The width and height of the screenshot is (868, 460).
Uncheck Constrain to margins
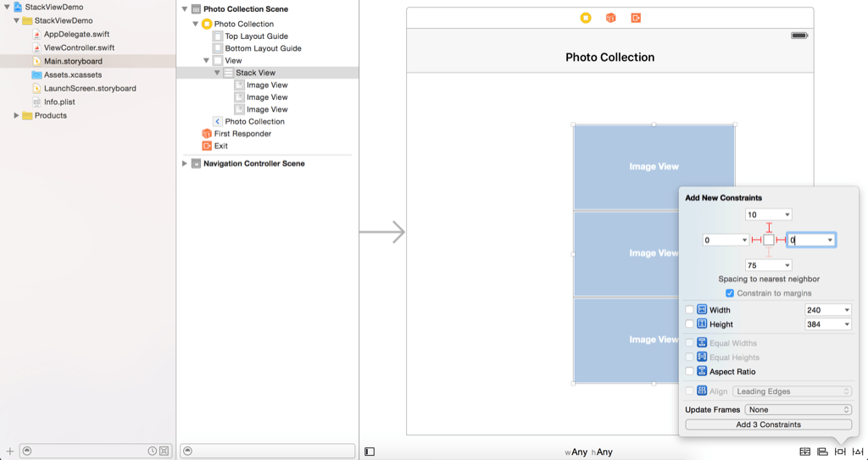coord(730,293)
